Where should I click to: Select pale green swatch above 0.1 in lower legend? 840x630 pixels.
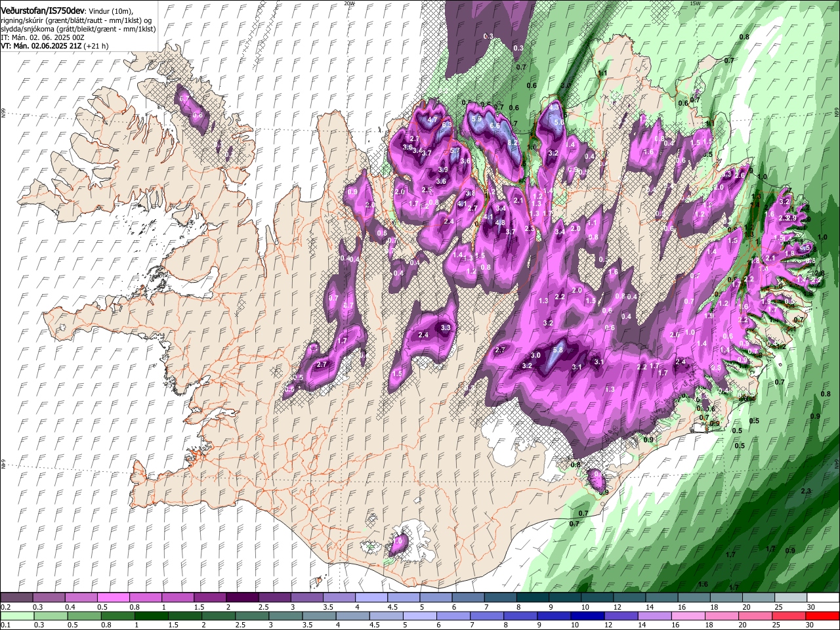(17, 616)
